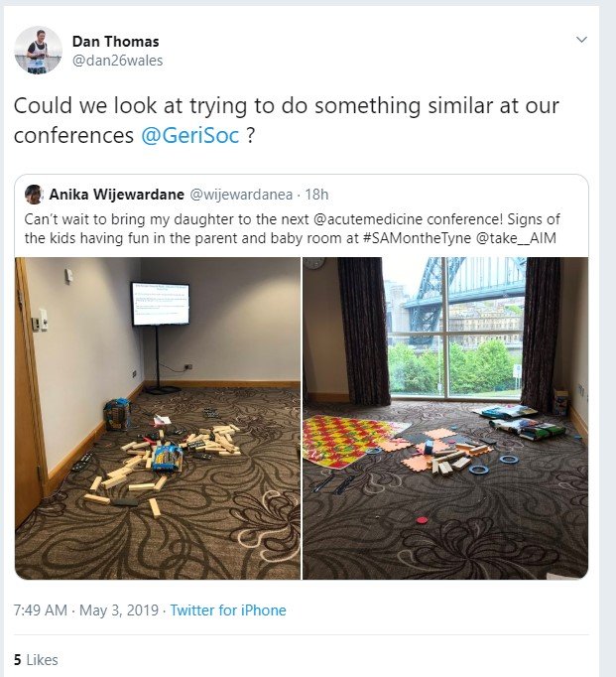This screenshot has width=616, height=677.
Task: View the 5 Likes list
Action: tap(36, 660)
